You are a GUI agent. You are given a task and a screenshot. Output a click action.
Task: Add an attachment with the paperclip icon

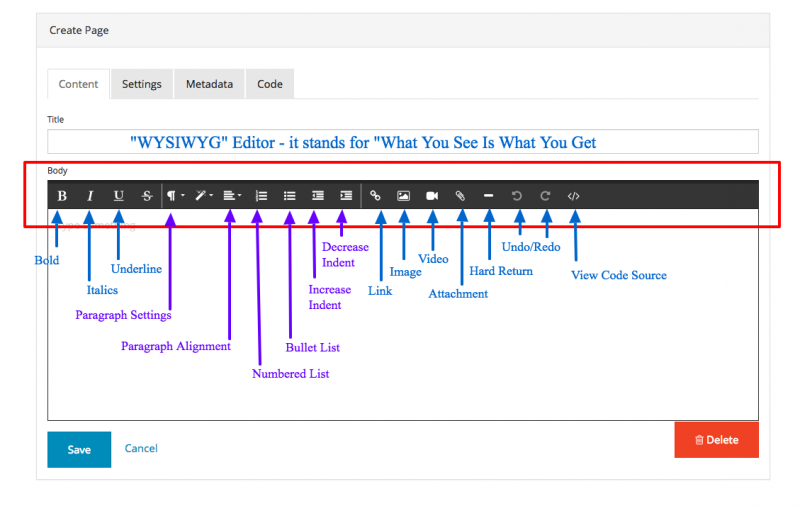click(x=460, y=196)
